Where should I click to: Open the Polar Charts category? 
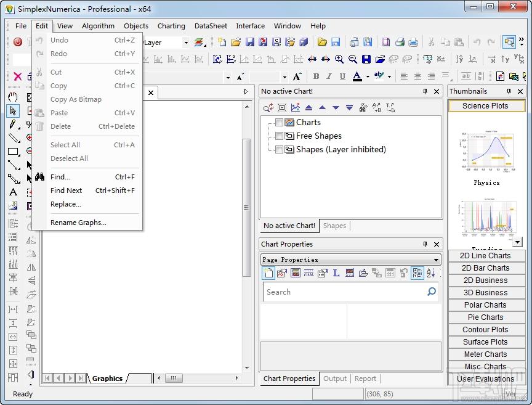tap(486, 305)
